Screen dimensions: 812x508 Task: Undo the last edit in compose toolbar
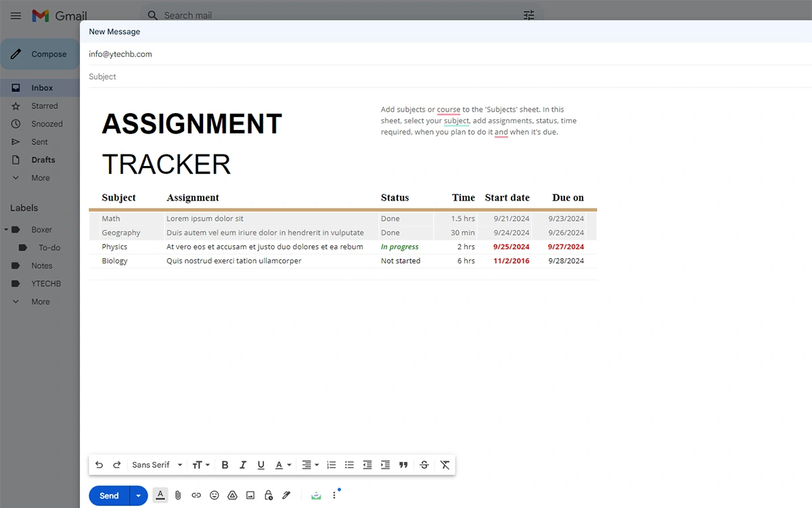(x=99, y=465)
